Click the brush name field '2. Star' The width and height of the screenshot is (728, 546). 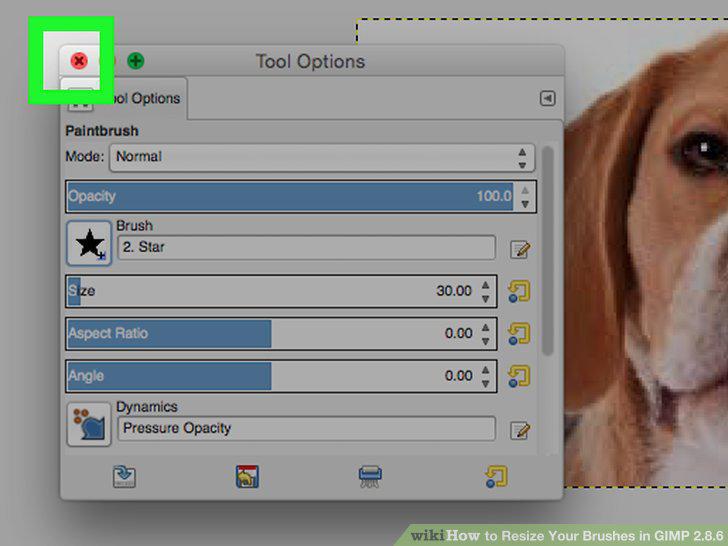tap(306, 247)
